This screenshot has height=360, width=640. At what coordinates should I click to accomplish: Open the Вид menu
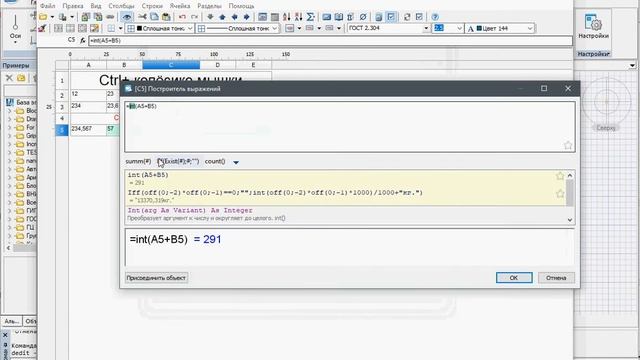[96, 6]
